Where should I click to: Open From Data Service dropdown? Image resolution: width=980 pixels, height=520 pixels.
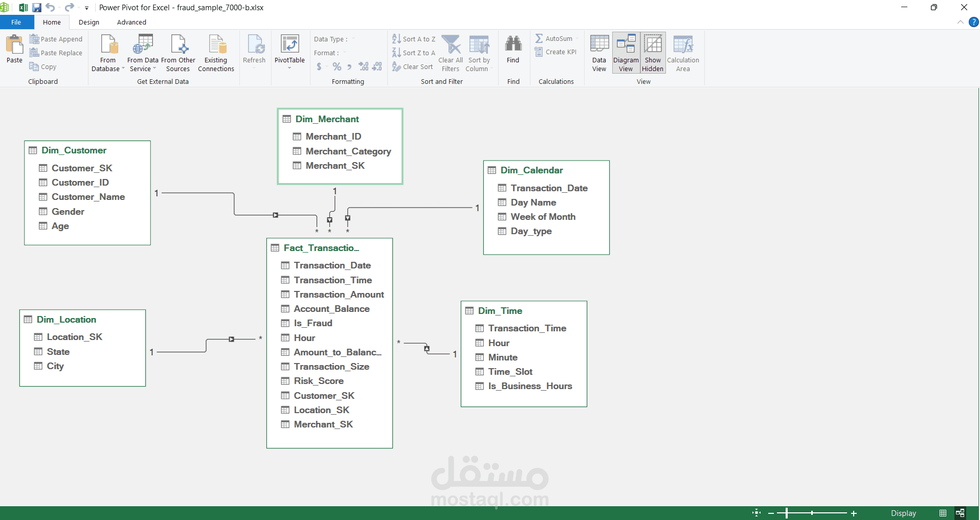143,53
